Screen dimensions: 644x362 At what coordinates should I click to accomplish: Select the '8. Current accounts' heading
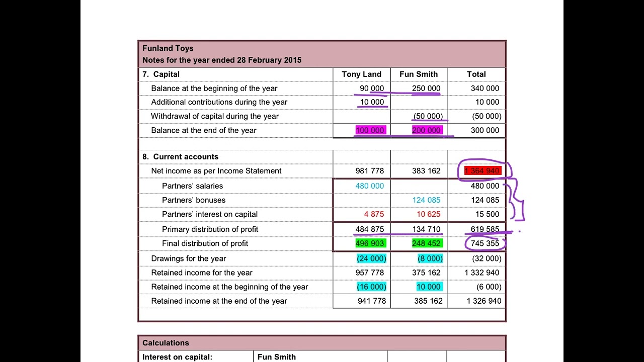point(181,157)
